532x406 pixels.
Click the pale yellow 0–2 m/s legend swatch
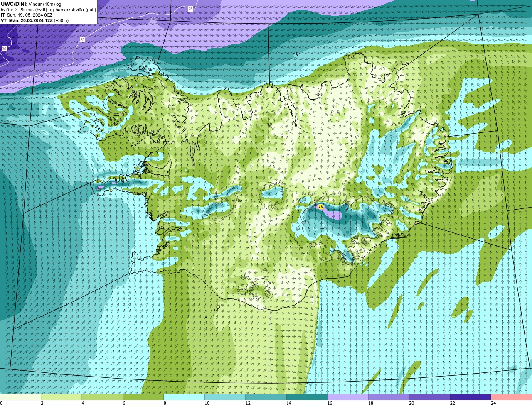coord(21,397)
